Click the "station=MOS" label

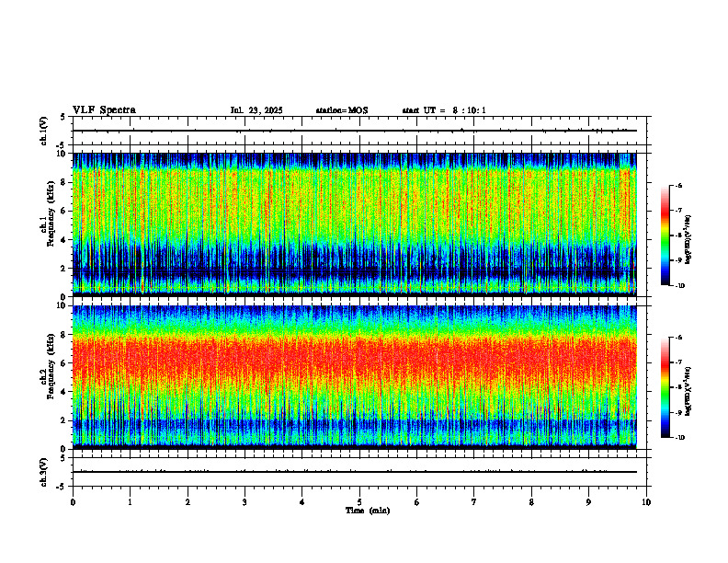[x=342, y=110]
